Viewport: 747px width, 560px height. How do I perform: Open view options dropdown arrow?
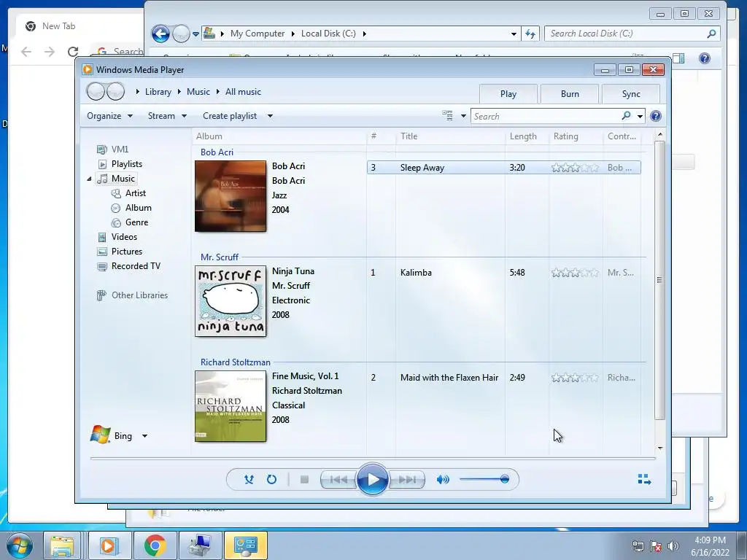point(463,116)
